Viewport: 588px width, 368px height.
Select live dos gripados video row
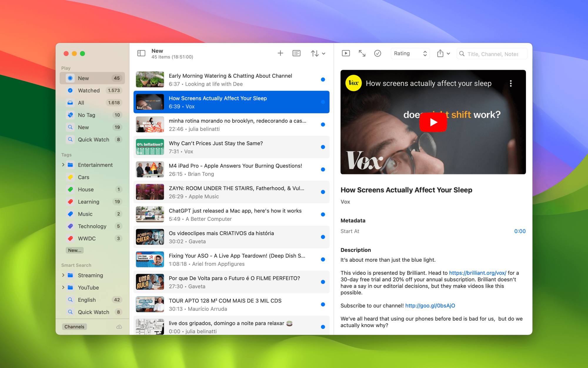pos(231,326)
